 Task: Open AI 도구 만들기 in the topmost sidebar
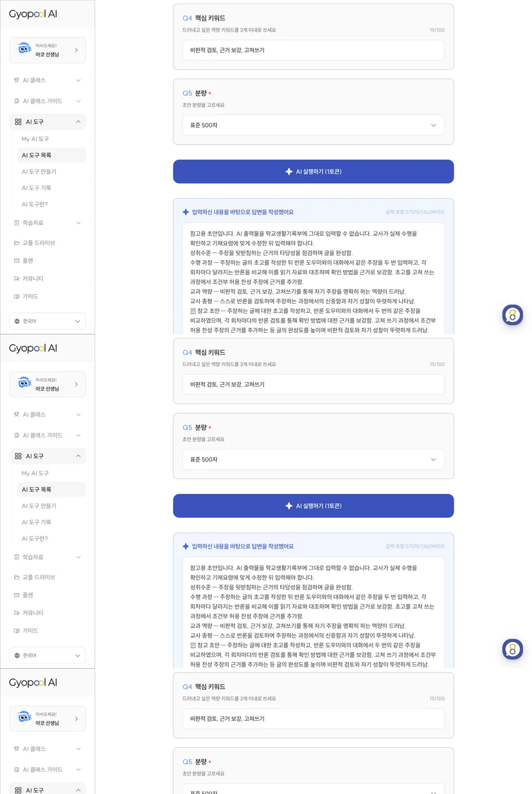39,172
